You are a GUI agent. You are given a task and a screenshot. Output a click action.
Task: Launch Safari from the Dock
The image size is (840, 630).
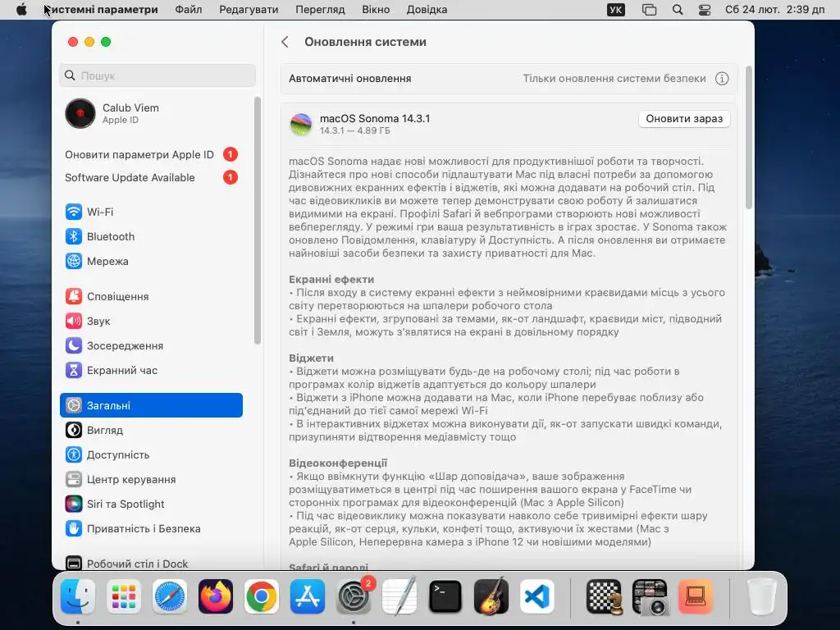pyautogui.click(x=170, y=596)
